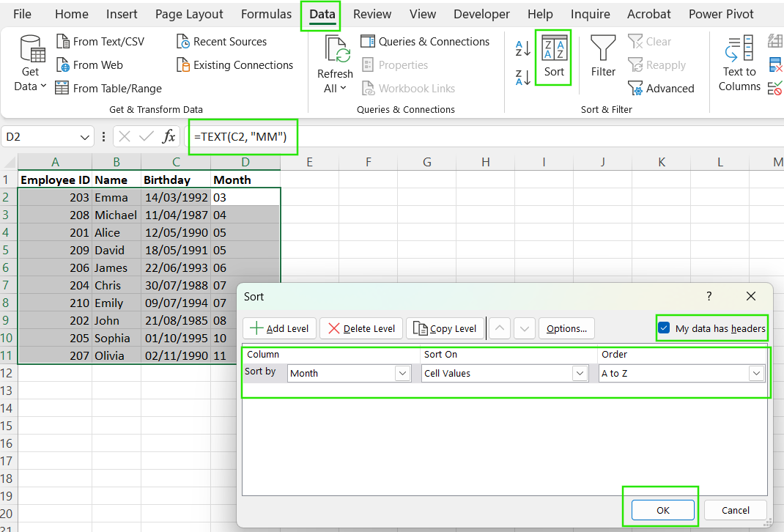Click the greyed-out Properties option

tap(395, 65)
